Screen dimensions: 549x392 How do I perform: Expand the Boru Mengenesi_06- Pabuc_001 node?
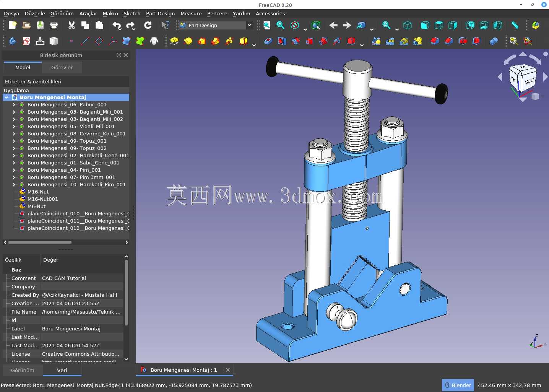[14, 105]
